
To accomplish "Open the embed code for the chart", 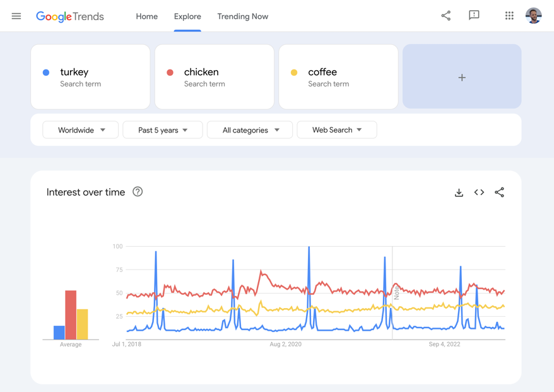I will coord(479,193).
